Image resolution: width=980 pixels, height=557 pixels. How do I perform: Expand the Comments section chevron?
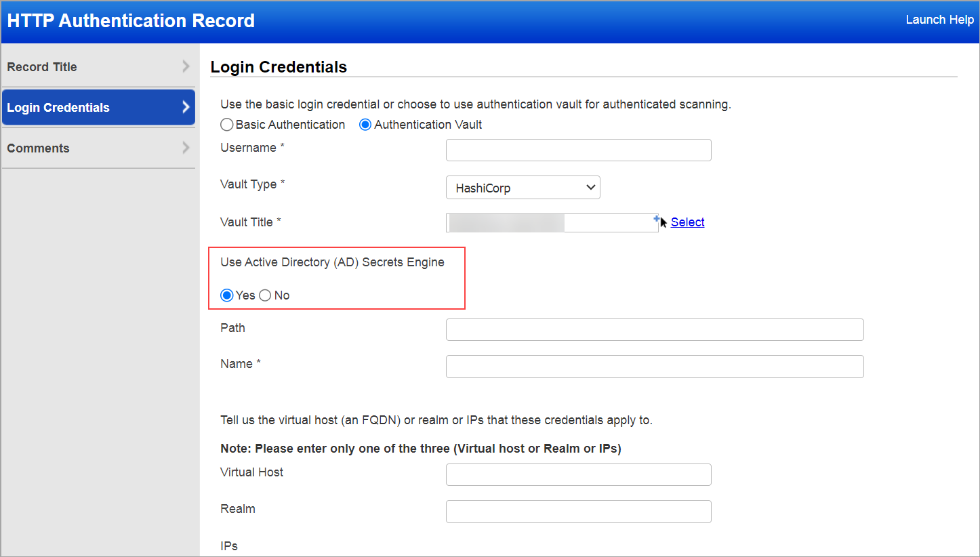pos(186,148)
